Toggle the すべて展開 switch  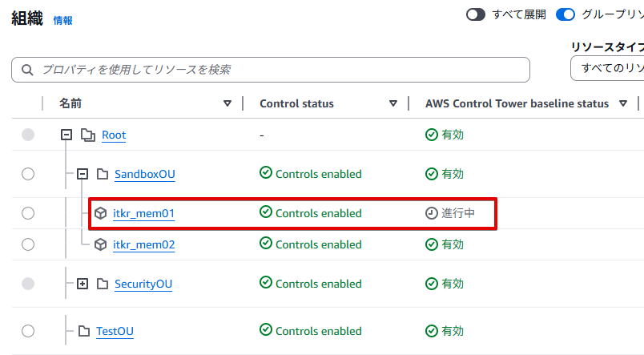pos(476,14)
